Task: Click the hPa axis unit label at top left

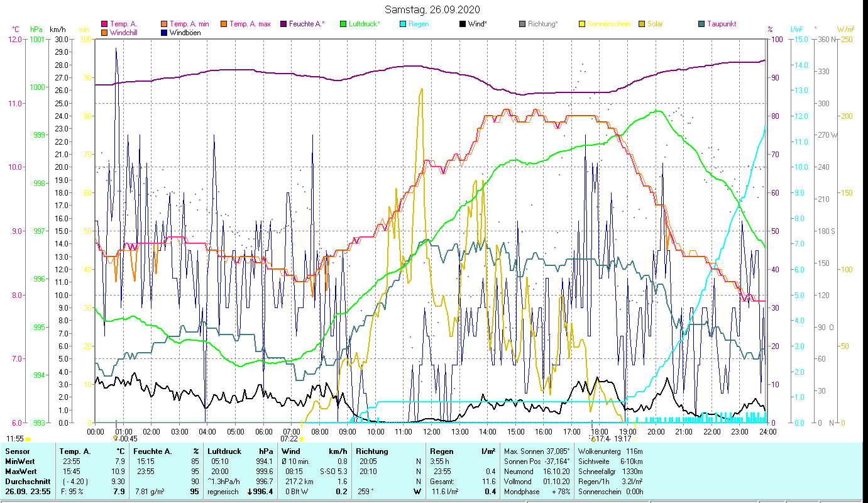Action: 36,30
